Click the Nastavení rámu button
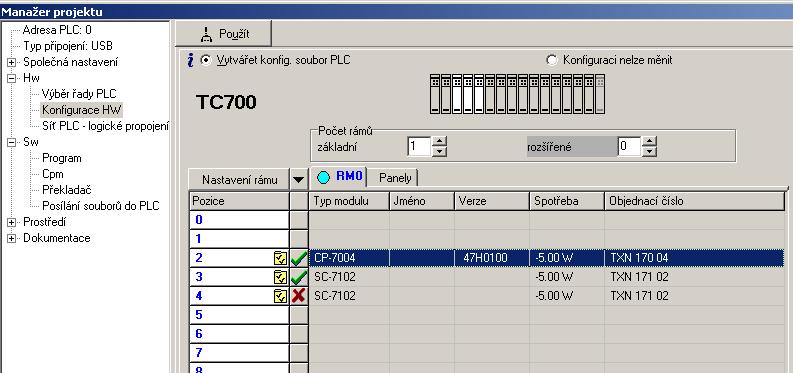 click(x=239, y=179)
